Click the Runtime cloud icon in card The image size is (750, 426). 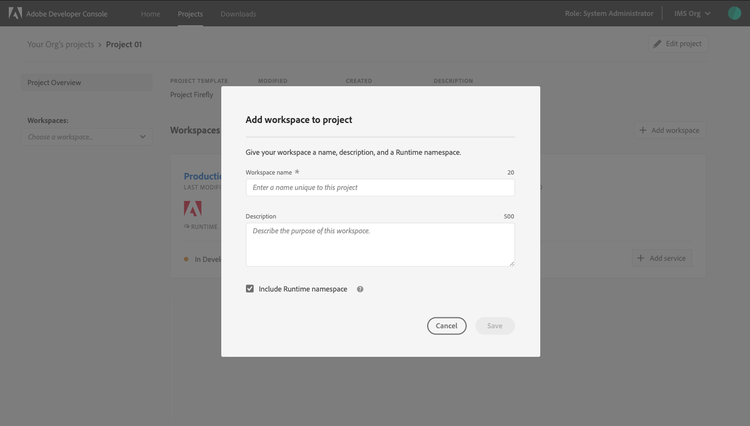187,226
